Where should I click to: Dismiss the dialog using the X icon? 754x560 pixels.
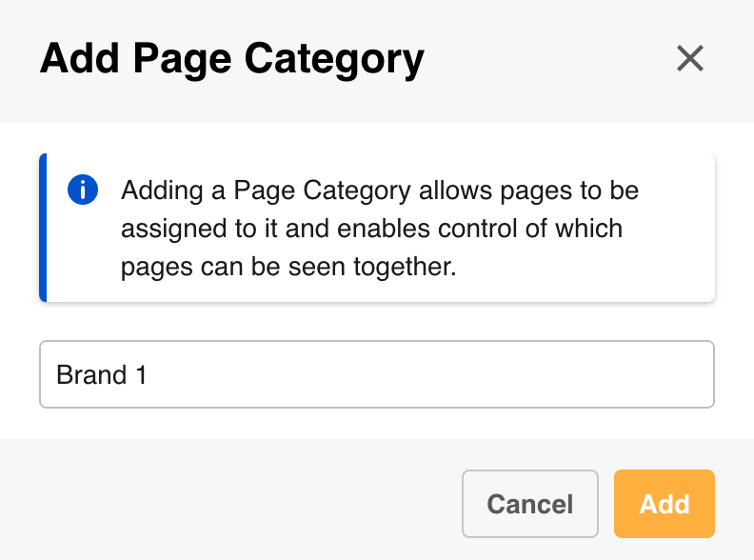tap(689, 59)
